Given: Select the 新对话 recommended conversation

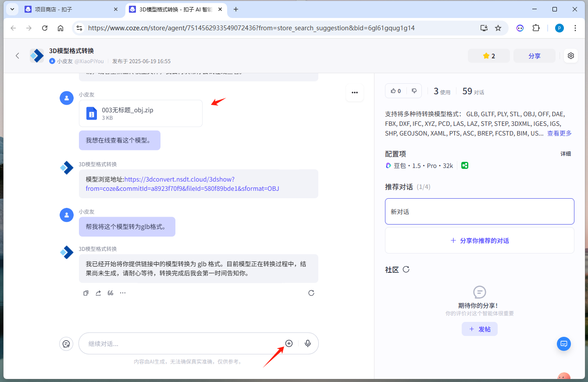Looking at the screenshot, I should point(480,211).
